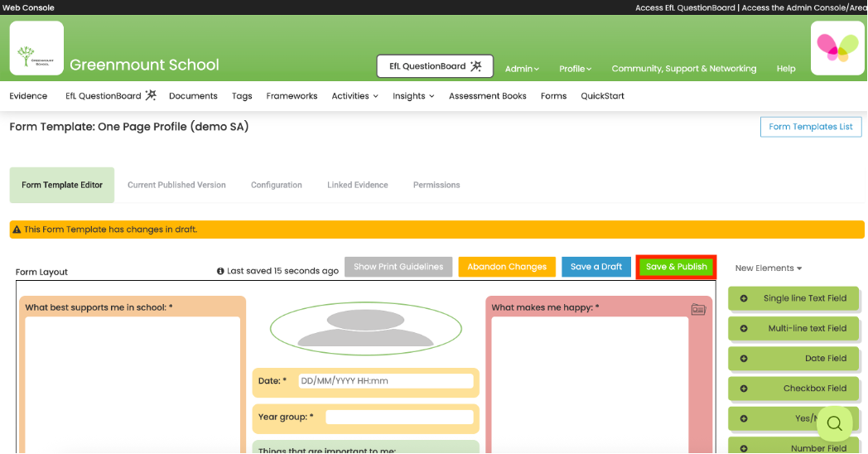Click the Date input field
Image resolution: width=868 pixels, height=454 pixels.
[386, 381]
